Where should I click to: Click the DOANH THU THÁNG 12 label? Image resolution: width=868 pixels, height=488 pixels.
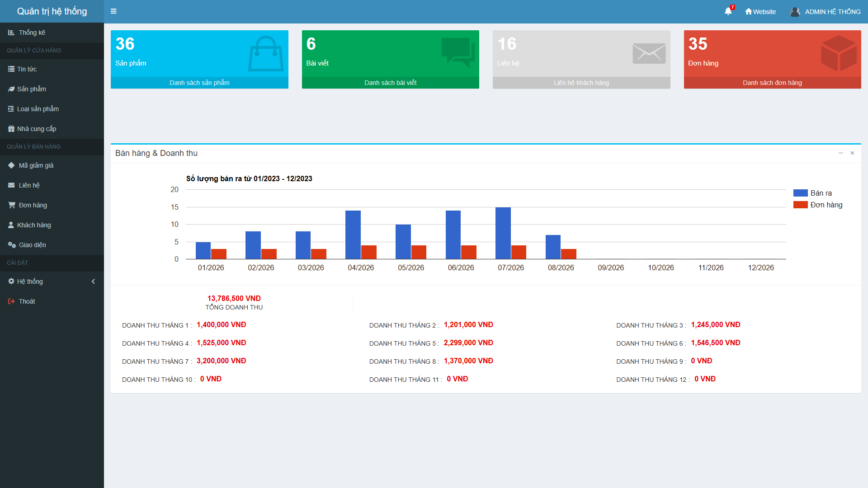(x=653, y=380)
